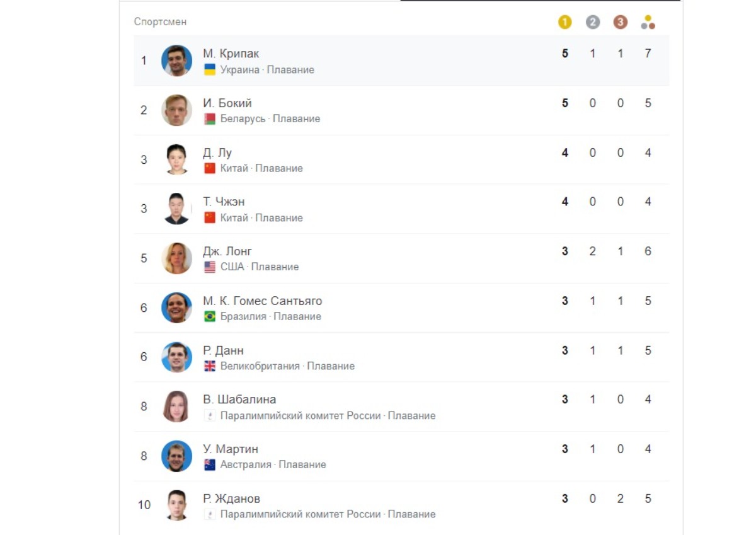Click the Belarus flag under И. Бокий
Image resolution: width=756 pixels, height=535 pixels.
210,119
